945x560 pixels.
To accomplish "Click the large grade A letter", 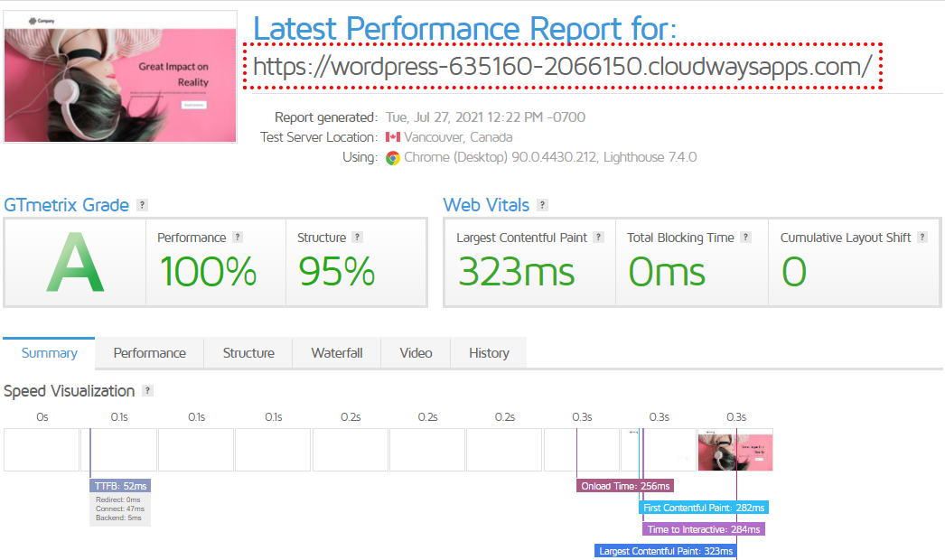I will point(75,264).
